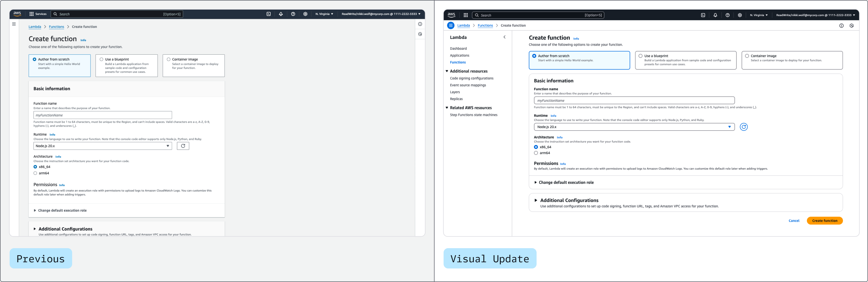The image size is (868, 282).
Task: Open the help question-mark icon in Visual Update console
Action: tap(727, 15)
